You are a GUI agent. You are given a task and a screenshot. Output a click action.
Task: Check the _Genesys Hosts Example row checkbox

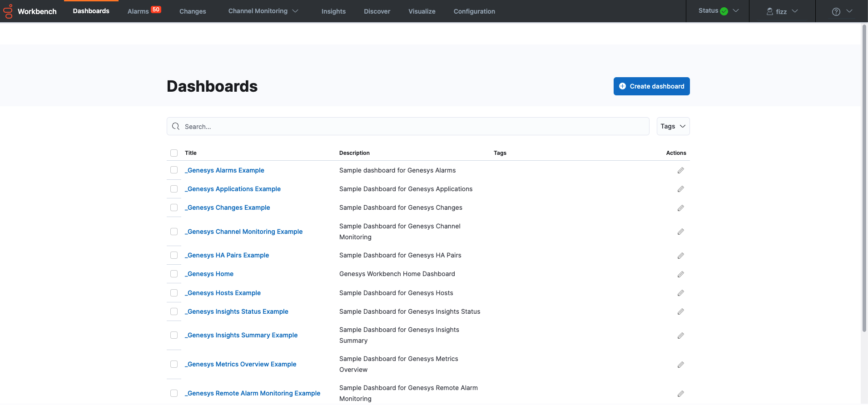pos(174,293)
